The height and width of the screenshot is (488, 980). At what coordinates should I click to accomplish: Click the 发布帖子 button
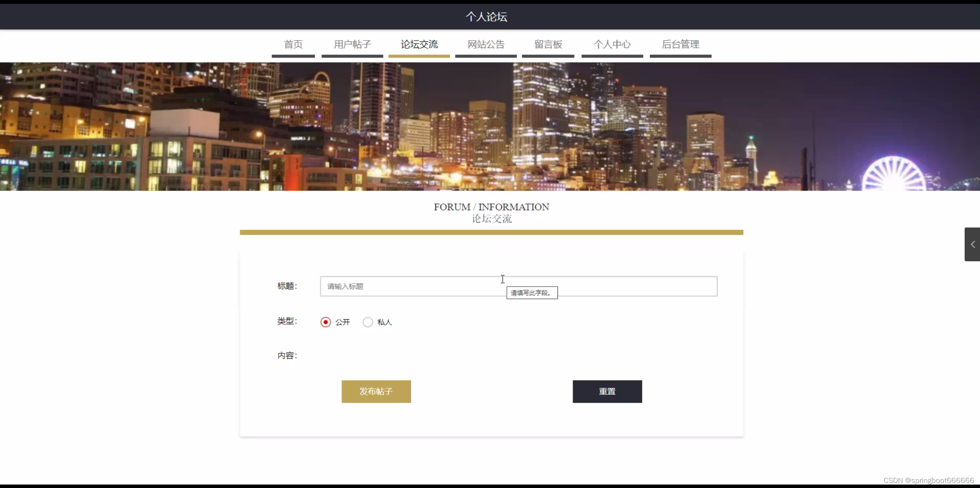click(376, 391)
